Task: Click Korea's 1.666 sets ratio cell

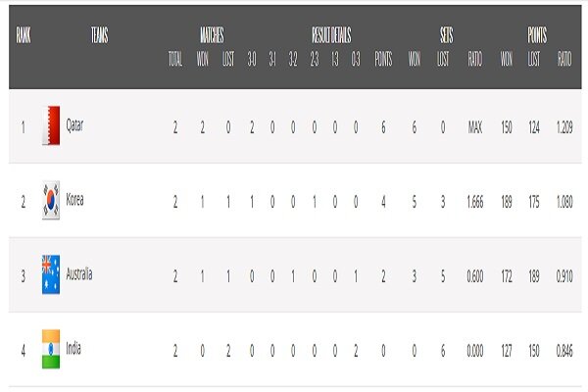Action: (x=475, y=202)
